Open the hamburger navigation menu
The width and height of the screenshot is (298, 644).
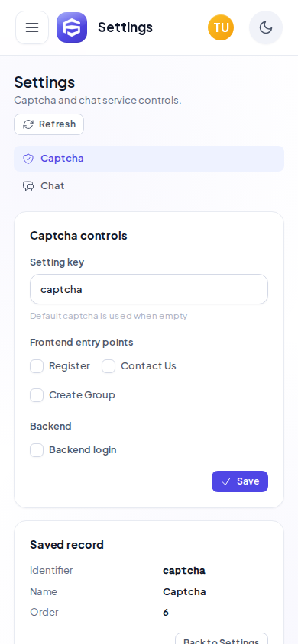coord(32,27)
